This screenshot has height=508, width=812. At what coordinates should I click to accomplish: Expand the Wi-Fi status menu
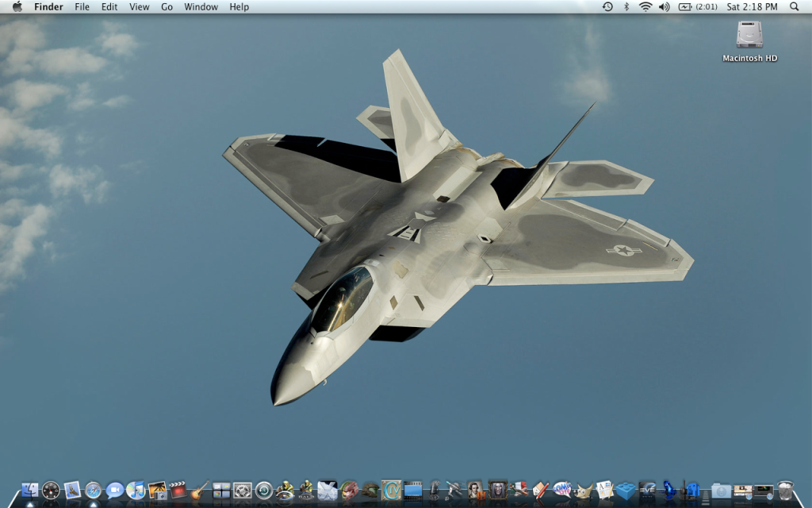pyautogui.click(x=645, y=6)
